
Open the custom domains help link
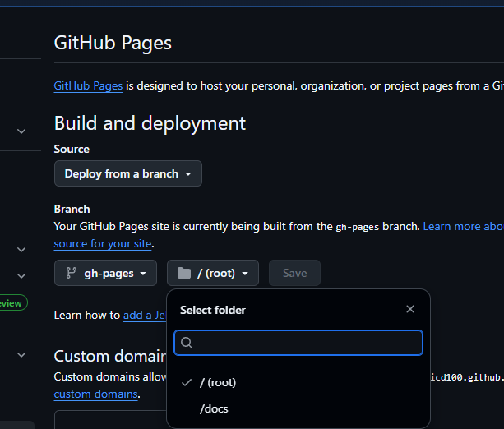coord(96,394)
